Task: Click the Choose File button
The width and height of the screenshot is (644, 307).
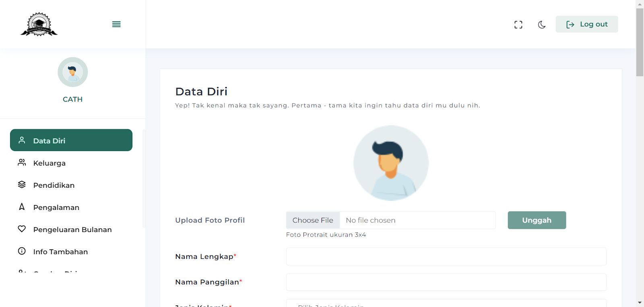Action: 313,220
